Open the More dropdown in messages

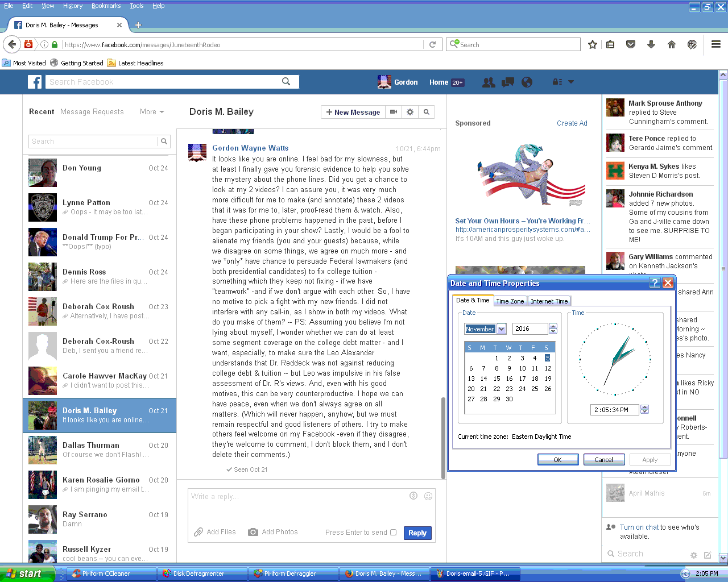152,112
